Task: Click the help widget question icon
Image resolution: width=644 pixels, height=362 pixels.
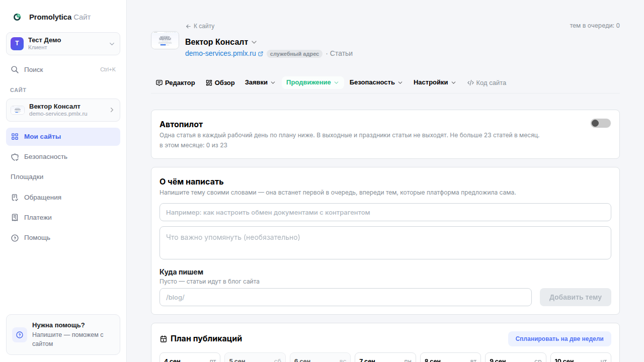Action: coord(20,335)
